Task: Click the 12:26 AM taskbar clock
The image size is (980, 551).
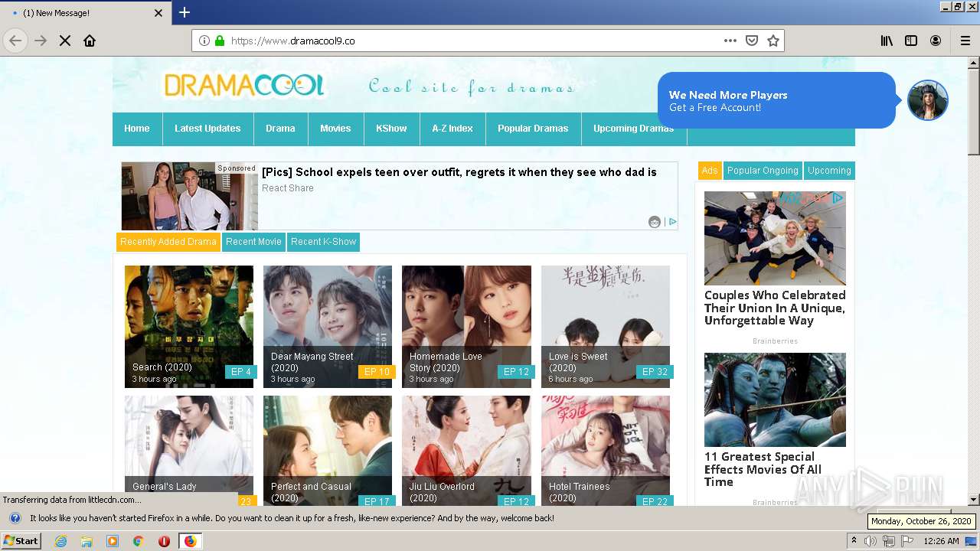Action: pyautogui.click(x=941, y=541)
